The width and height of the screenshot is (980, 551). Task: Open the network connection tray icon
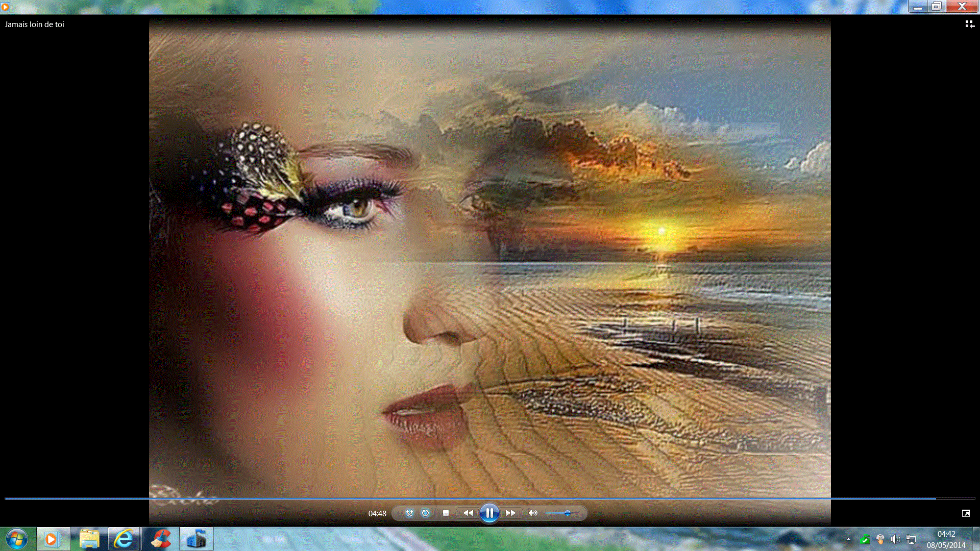coord(911,539)
